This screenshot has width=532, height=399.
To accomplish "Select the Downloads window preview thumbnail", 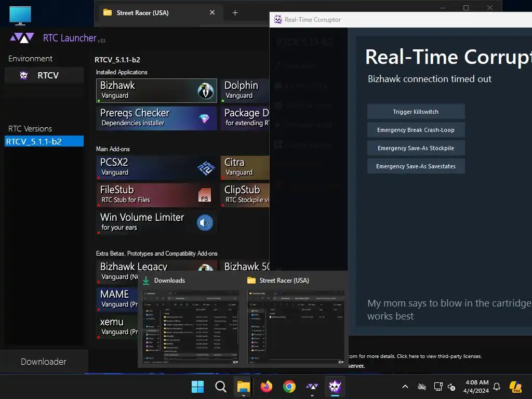I will click(190, 327).
